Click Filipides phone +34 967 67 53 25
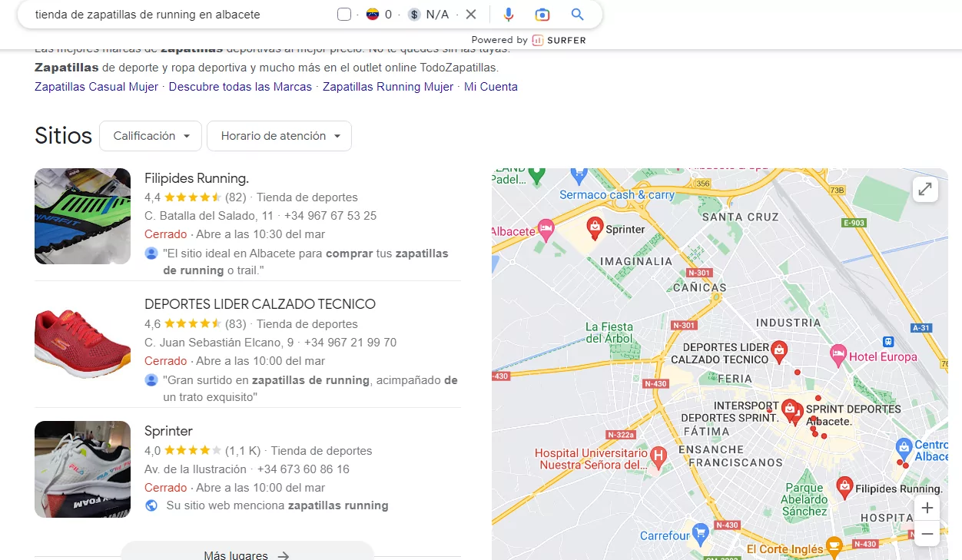The width and height of the screenshot is (962, 560). (x=330, y=216)
